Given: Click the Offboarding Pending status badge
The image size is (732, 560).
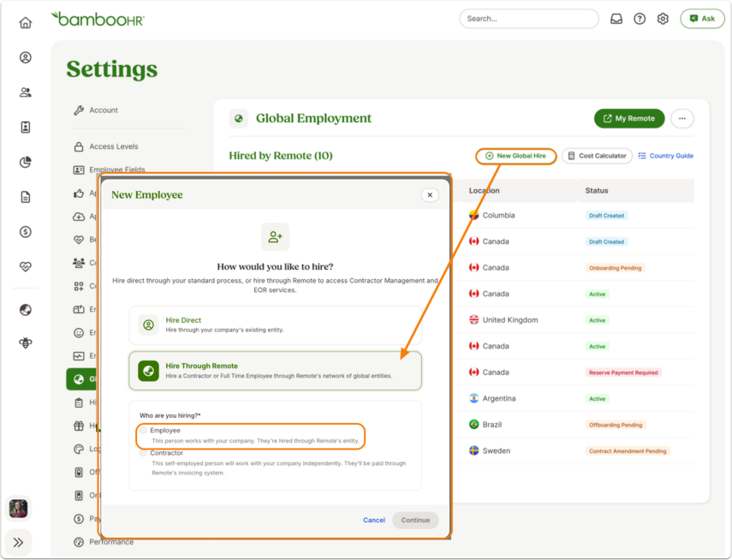Looking at the screenshot, I should coord(616,425).
